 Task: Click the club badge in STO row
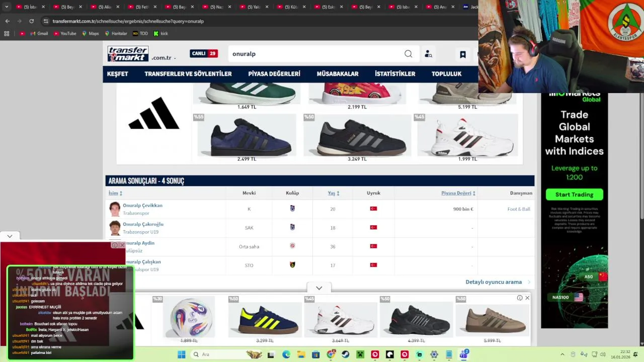click(x=292, y=265)
